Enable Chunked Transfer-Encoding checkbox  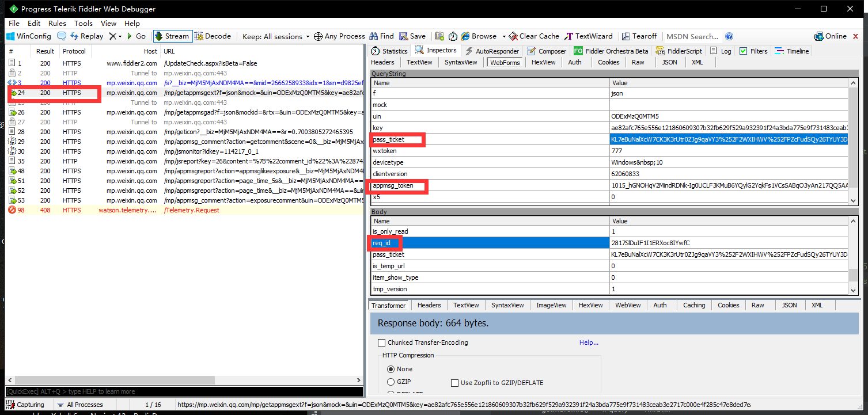[381, 342]
